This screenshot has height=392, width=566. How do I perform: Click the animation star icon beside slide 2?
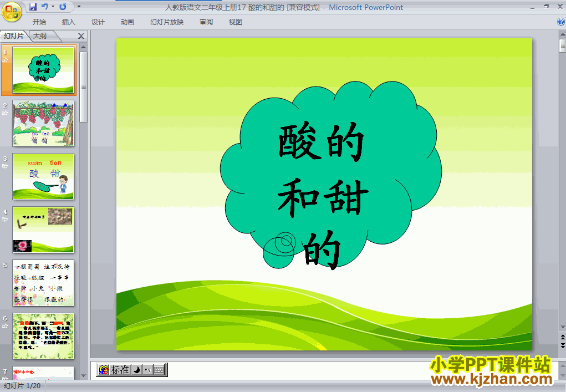pyautogui.click(x=5, y=113)
